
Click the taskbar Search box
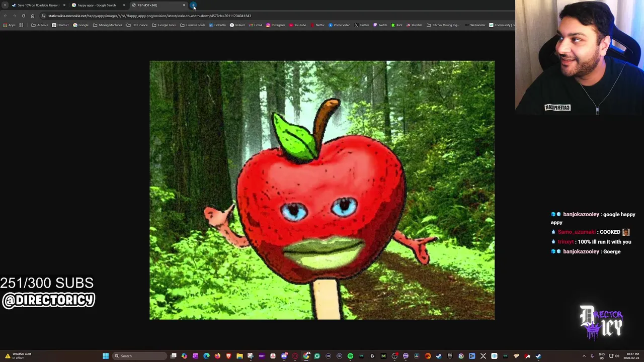(x=139, y=356)
